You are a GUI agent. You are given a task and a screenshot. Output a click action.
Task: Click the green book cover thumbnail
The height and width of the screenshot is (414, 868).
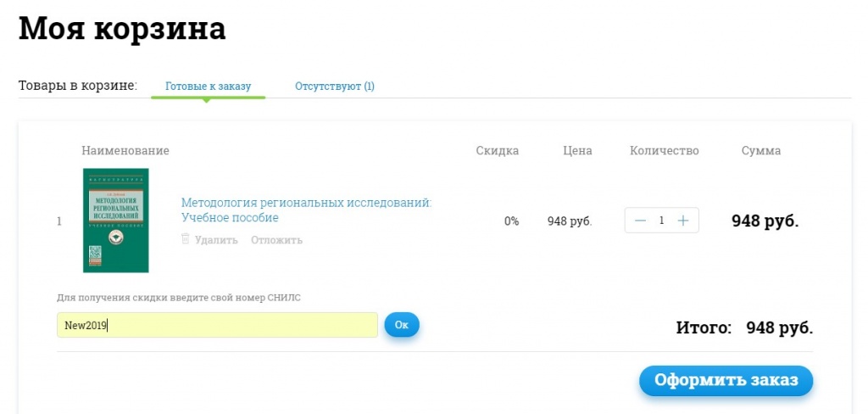pos(115,221)
